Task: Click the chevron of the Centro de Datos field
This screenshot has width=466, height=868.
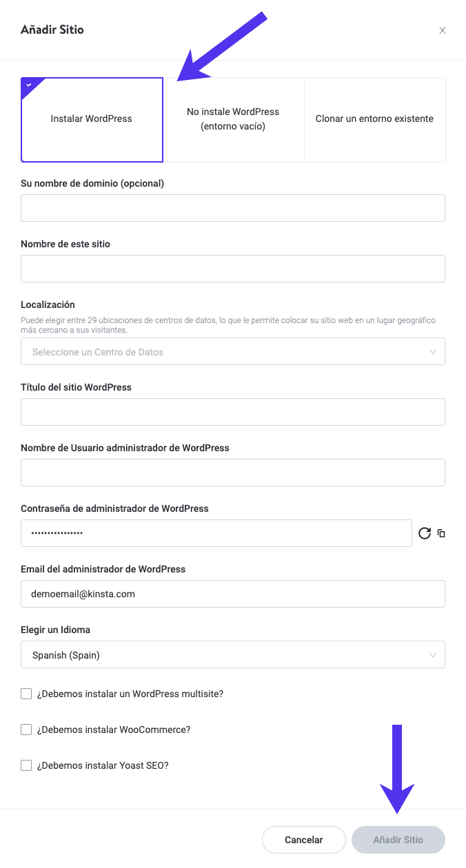Action: click(433, 351)
